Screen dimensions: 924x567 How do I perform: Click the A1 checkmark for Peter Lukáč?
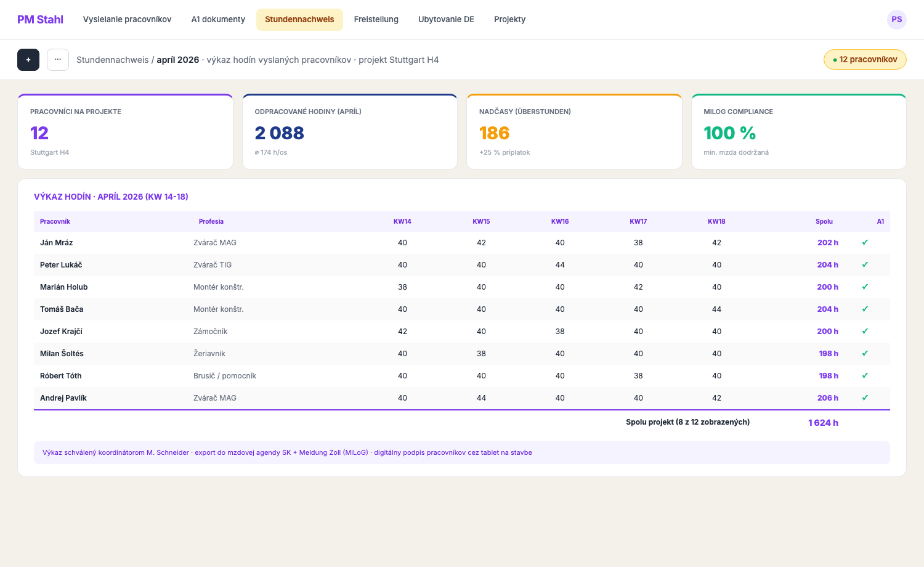click(x=865, y=265)
